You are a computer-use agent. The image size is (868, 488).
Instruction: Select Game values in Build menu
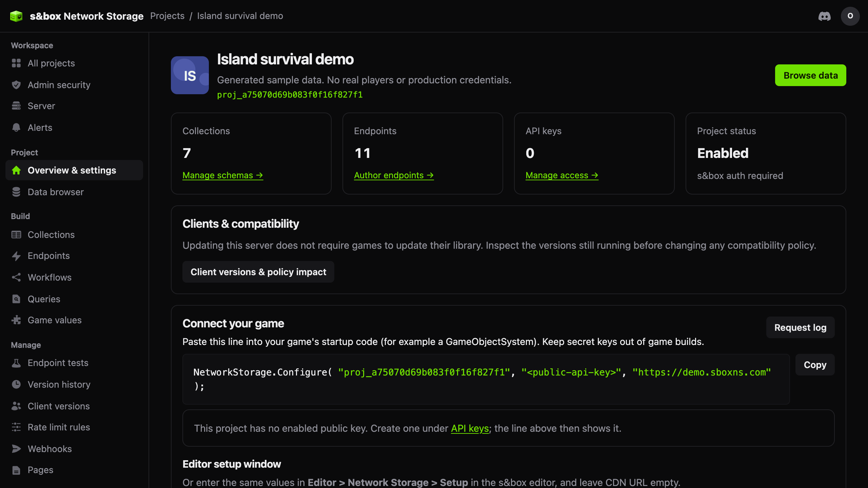[x=74, y=320]
